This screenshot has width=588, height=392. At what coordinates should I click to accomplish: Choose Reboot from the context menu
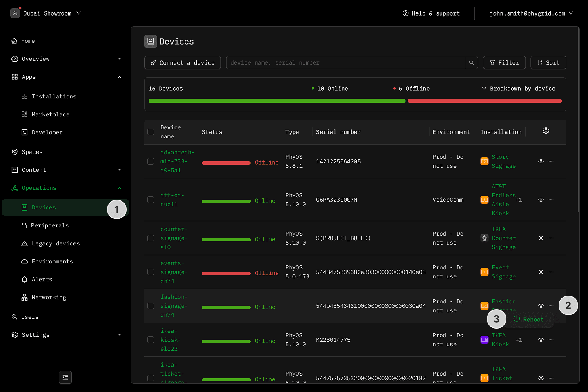529,319
